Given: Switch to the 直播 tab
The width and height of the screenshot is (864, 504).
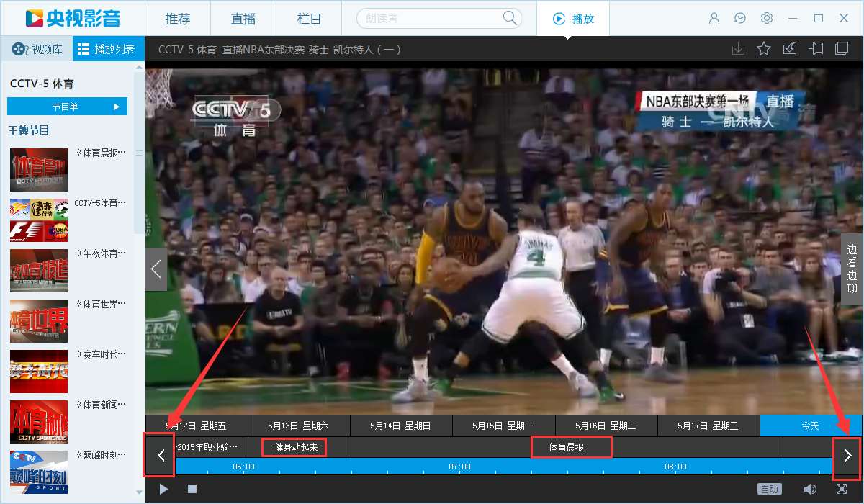Looking at the screenshot, I should click(x=243, y=18).
